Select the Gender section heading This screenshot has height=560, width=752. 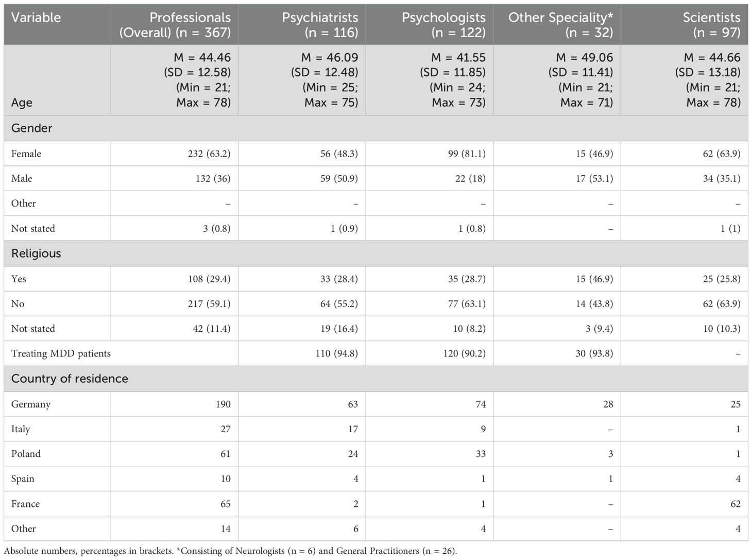point(32,128)
